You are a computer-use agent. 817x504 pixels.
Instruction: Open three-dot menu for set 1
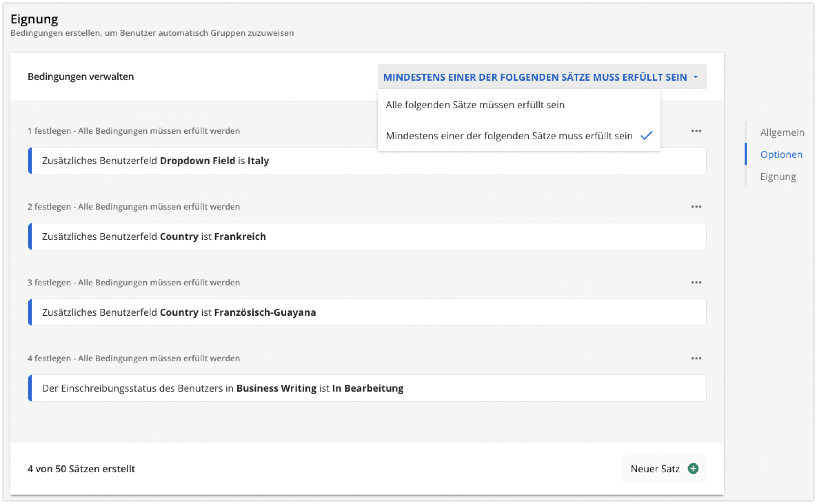point(696,131)
